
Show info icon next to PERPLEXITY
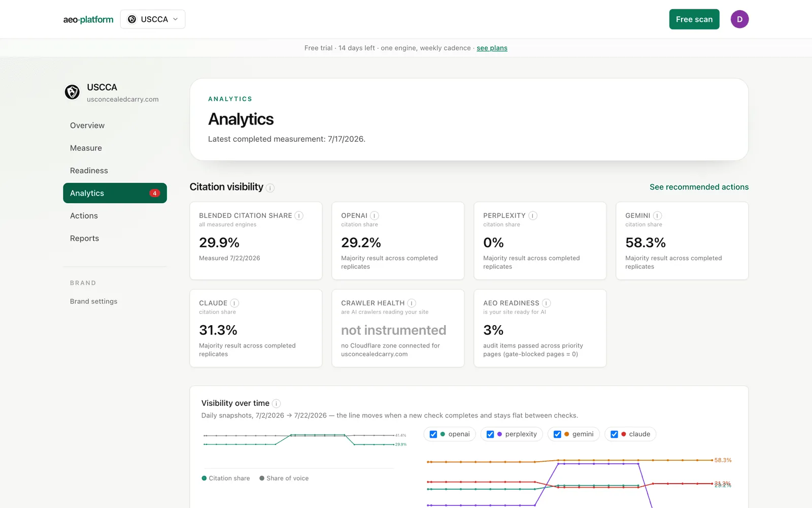click(x=533, y=216)
